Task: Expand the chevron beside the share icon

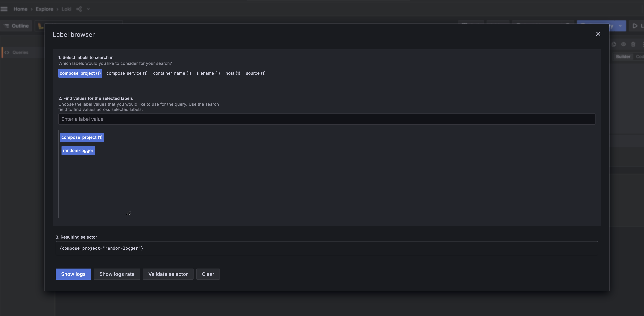Action: 88,9
